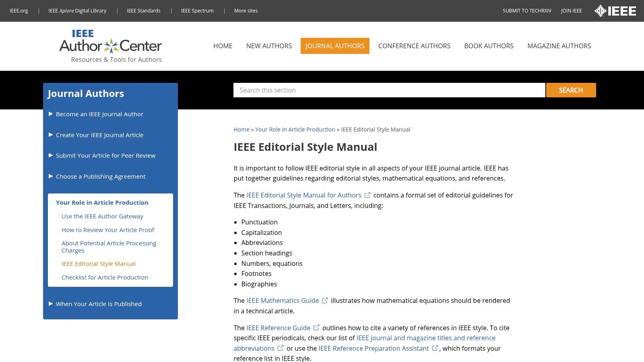This screenshot has width=644, height=362.
Task: Expand Submit Your Article for Peer Review
Action: coord(105,155)
